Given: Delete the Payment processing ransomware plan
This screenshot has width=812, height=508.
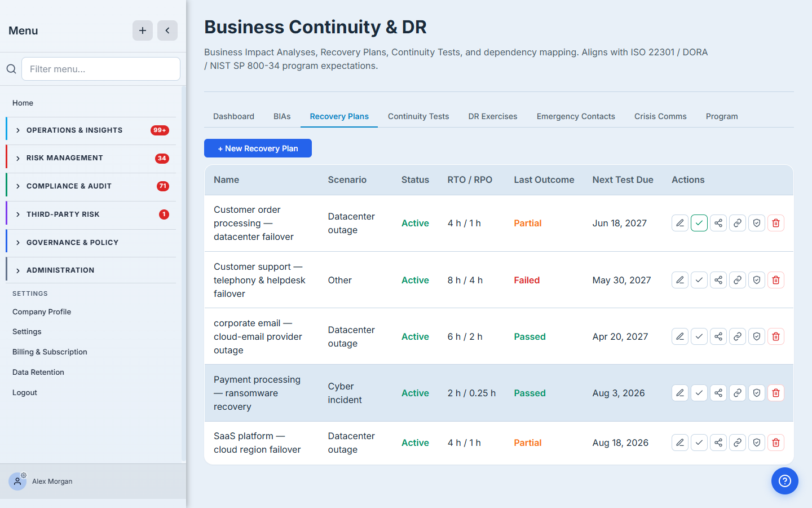Looking at the screenshot, I should pos(776,393).
